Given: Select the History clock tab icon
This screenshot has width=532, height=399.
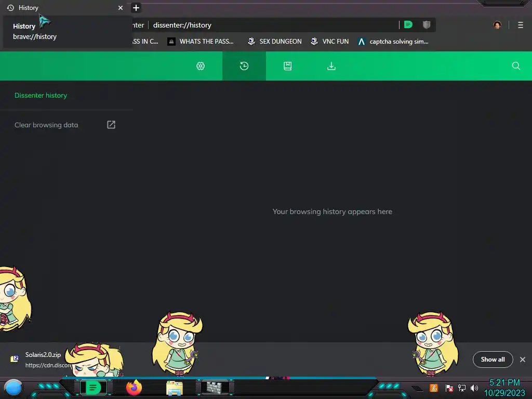Looking at the screenshot, I should click(x=244, y=66).
